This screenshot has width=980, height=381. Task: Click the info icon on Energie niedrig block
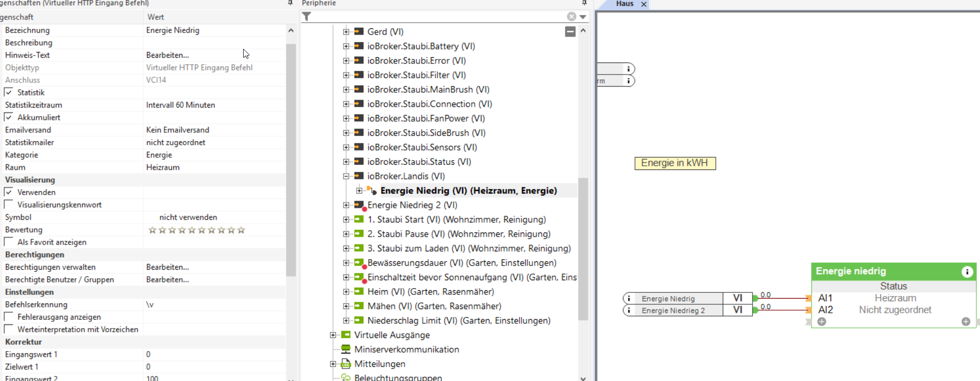click(967, 272)
